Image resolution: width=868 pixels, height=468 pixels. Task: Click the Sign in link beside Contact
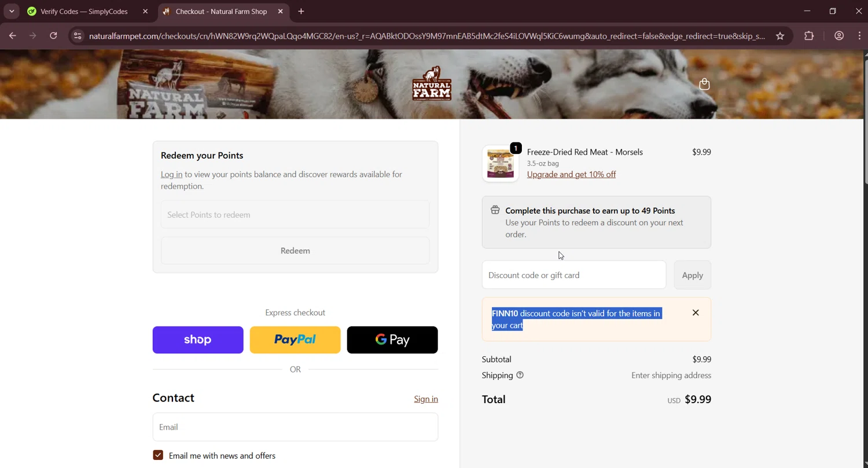(x=426, y=399)
